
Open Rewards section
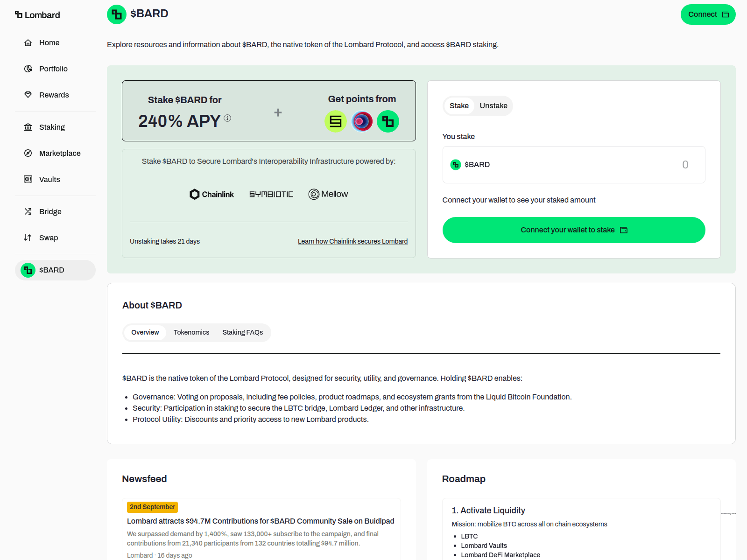point(55,95)
